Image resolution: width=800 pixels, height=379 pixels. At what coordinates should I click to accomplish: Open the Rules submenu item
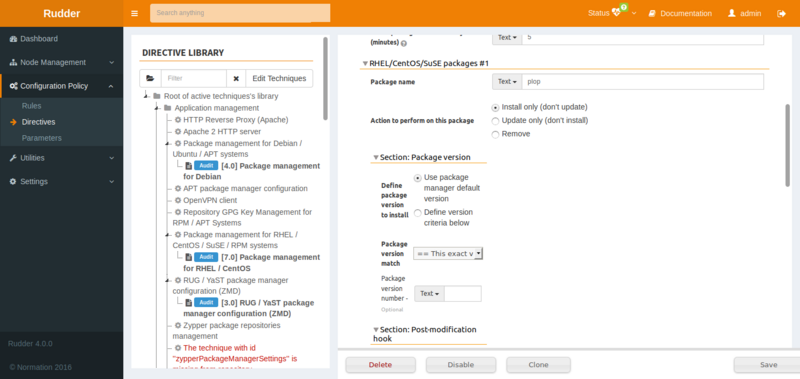(32, 106)
